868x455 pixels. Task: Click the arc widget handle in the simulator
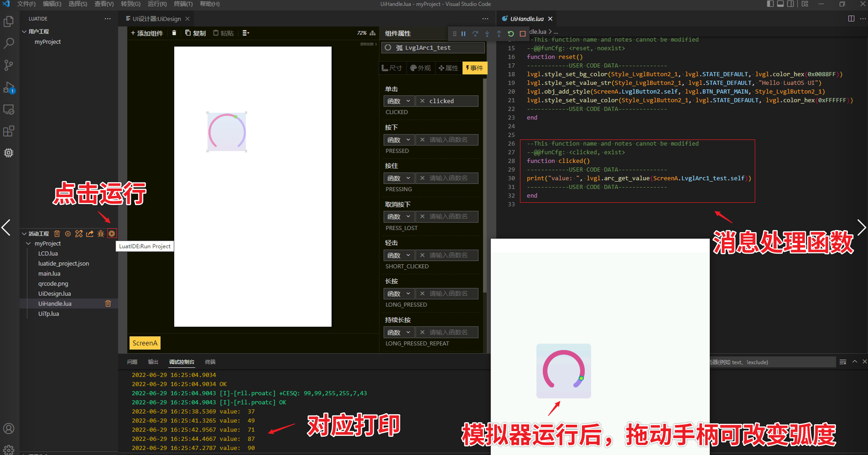581,378
